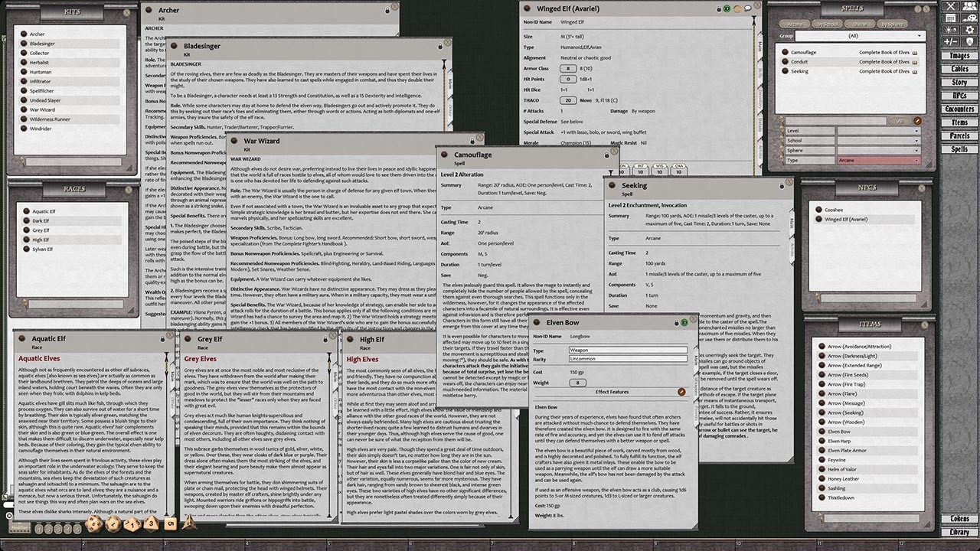
Task: Roll the d20 die in the dice tray
Action: pyautogui.click(x=93, y=526)
